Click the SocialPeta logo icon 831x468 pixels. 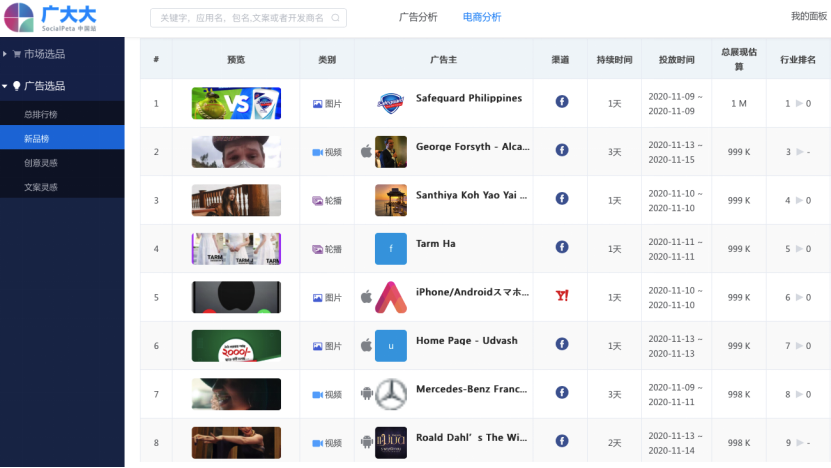click(x=19, y=17)
